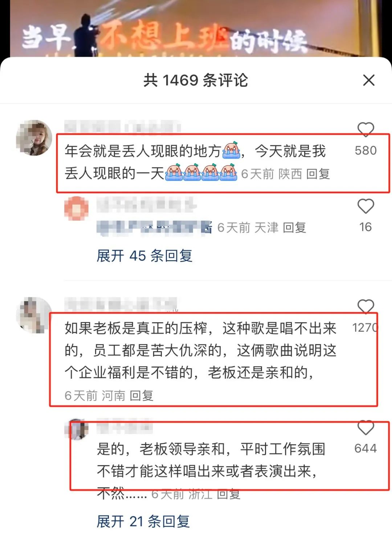Open first commenter's avatar profile
Image resolution: width=392 pixels, height=536 pixels.
(x=34, y=138)
